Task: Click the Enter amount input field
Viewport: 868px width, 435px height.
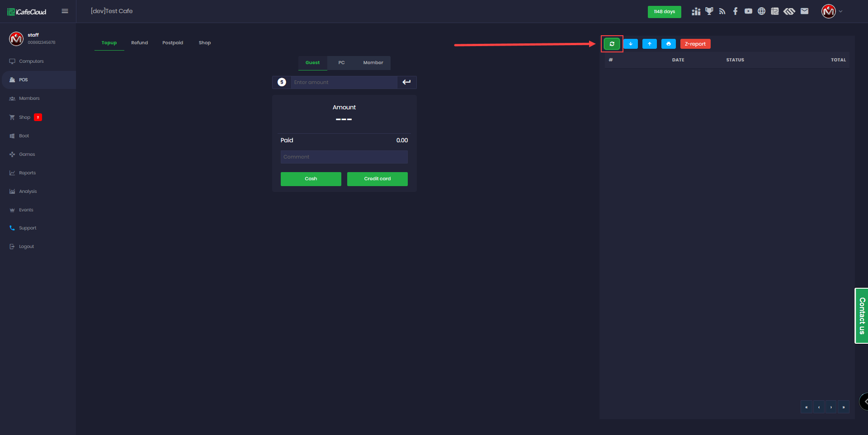Action: [344, 82]
